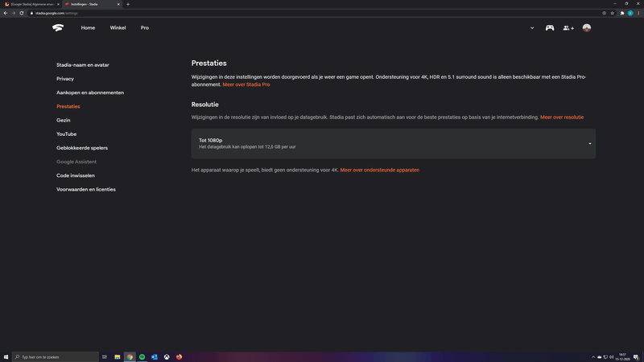Click the Windows taskbar search box
644x362 pixels.
(x=56, y=357)
